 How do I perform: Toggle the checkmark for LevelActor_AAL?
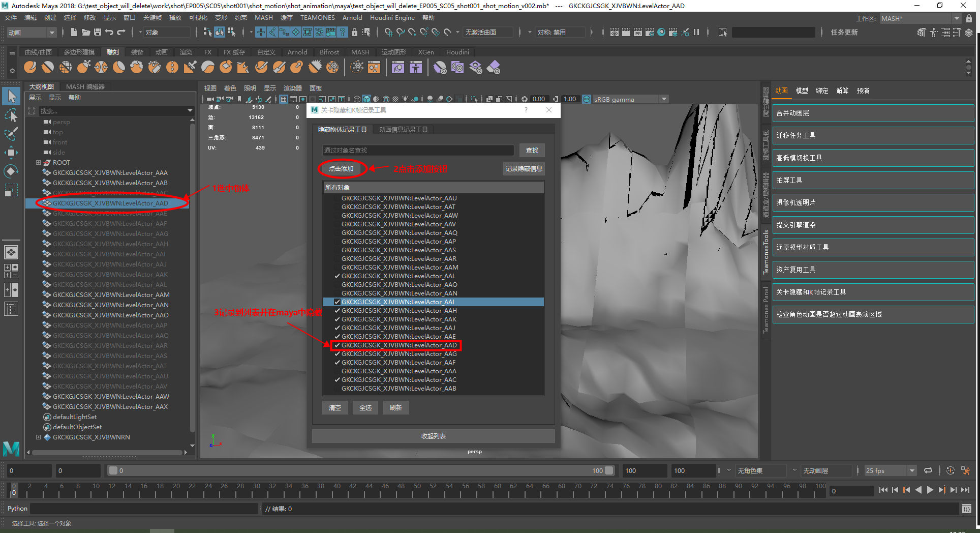337,276
